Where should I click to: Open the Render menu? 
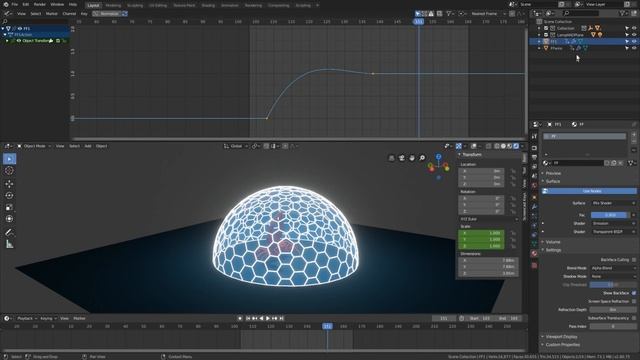click(40, 4)
